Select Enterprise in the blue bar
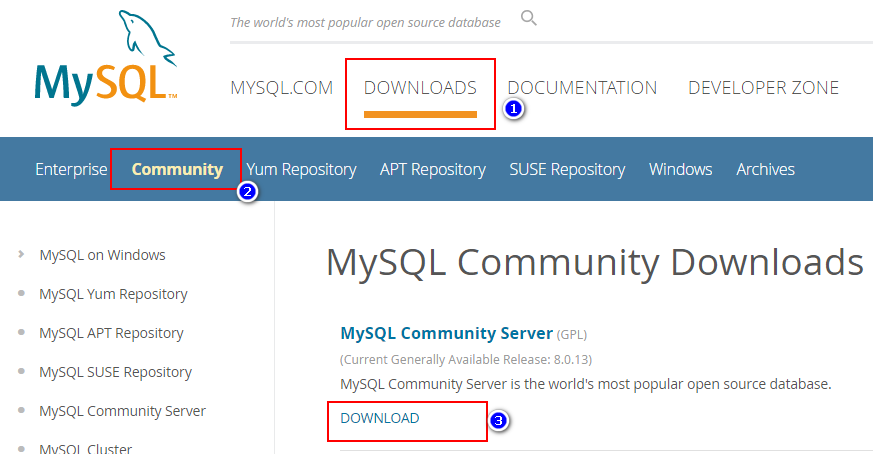873x454 pixels. click(x=71, y=169)
